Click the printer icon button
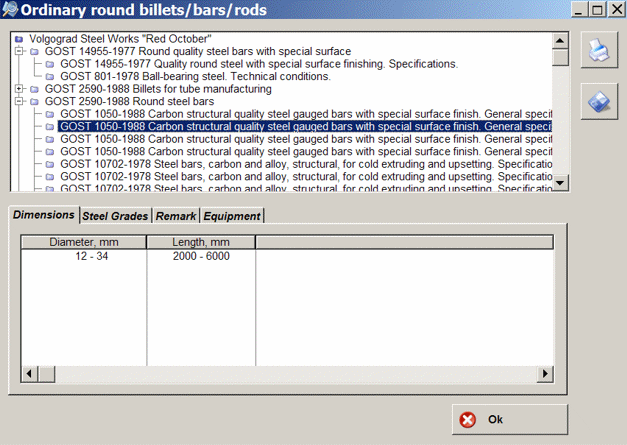This screenshot has height=445, width=627. (597, 51)
